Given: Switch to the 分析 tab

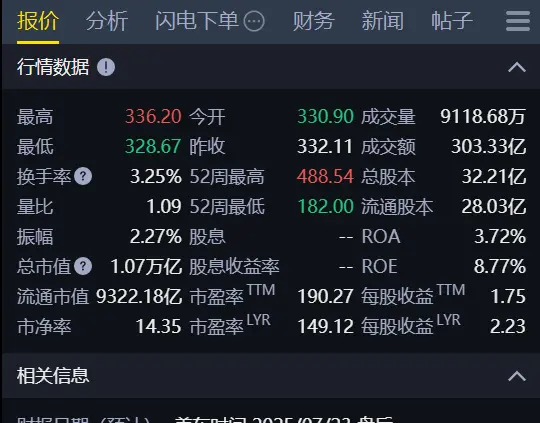Looking at the screenshot, I should tap(107, 21).
